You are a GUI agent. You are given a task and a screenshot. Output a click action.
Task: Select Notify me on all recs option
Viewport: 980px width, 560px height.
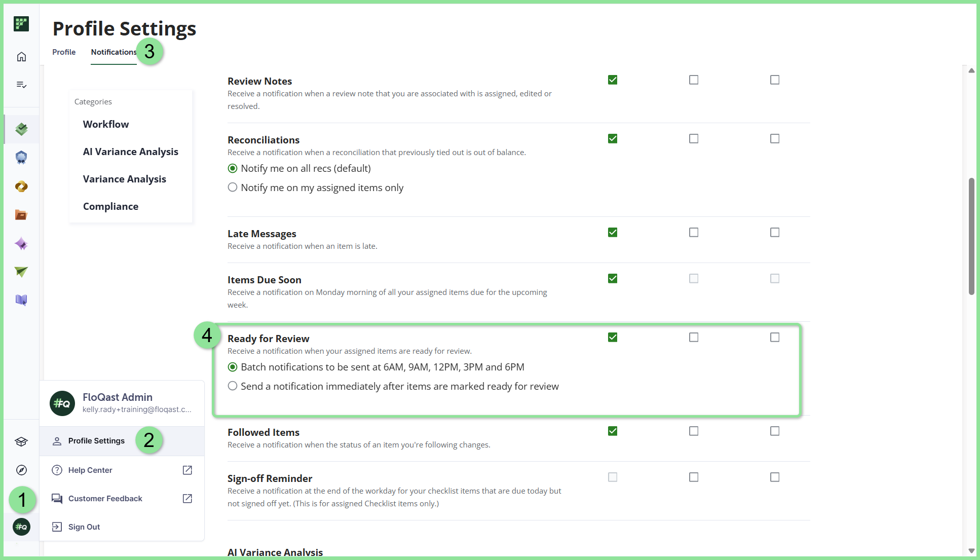coord(233,168)
